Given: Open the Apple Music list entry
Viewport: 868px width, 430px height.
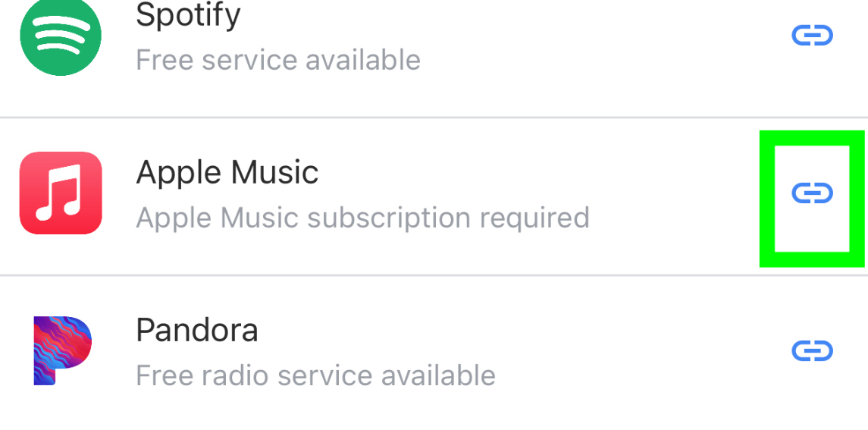Looking at the screenshot, I should (x=434, y=196).
